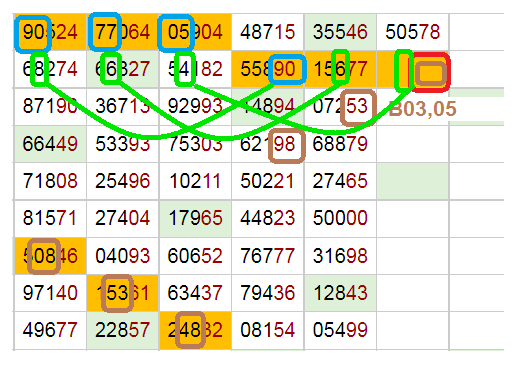Click the cell with 05499
The width and height of the screenshot is (513, 367).
click(x=340, y=330)
